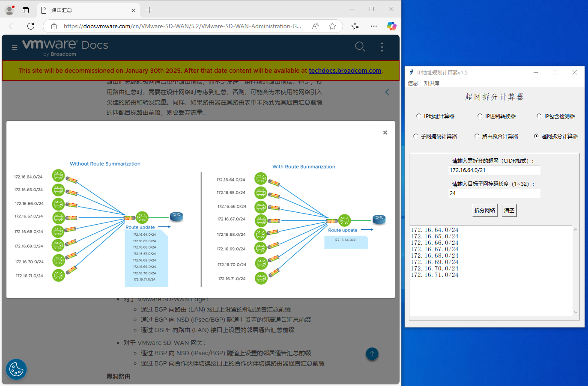Image resolution: width=588 pixels, height=386 pixels.
Task: Open the cookie settings button
Action: point(16,369)
